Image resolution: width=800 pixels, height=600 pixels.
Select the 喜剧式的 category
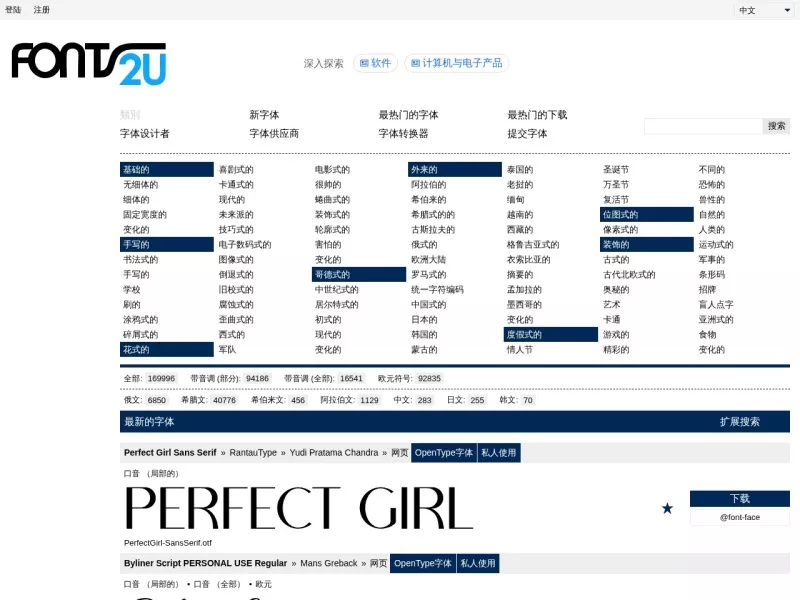[x=236, y=169]
